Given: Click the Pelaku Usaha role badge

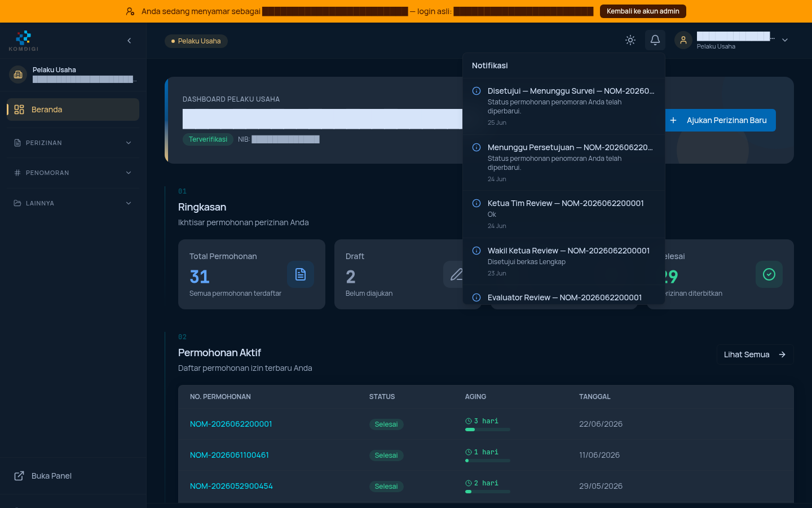Looking at the screenshot, I should [196, 41].
